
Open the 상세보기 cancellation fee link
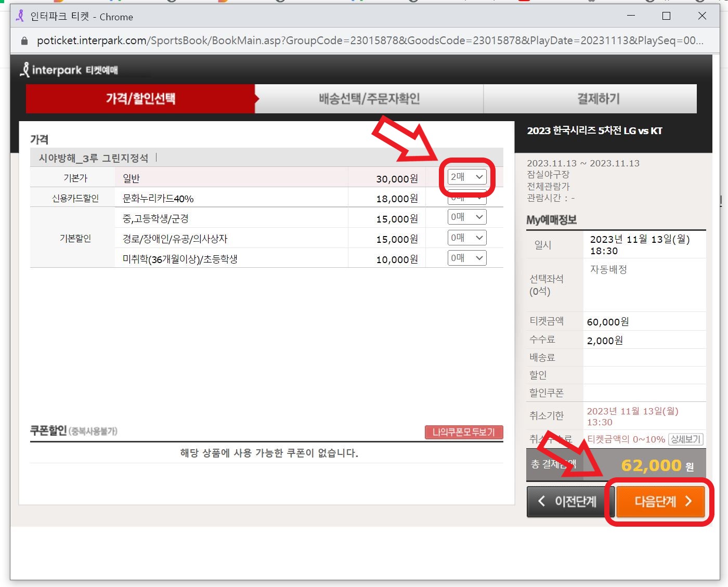(686, 439)
